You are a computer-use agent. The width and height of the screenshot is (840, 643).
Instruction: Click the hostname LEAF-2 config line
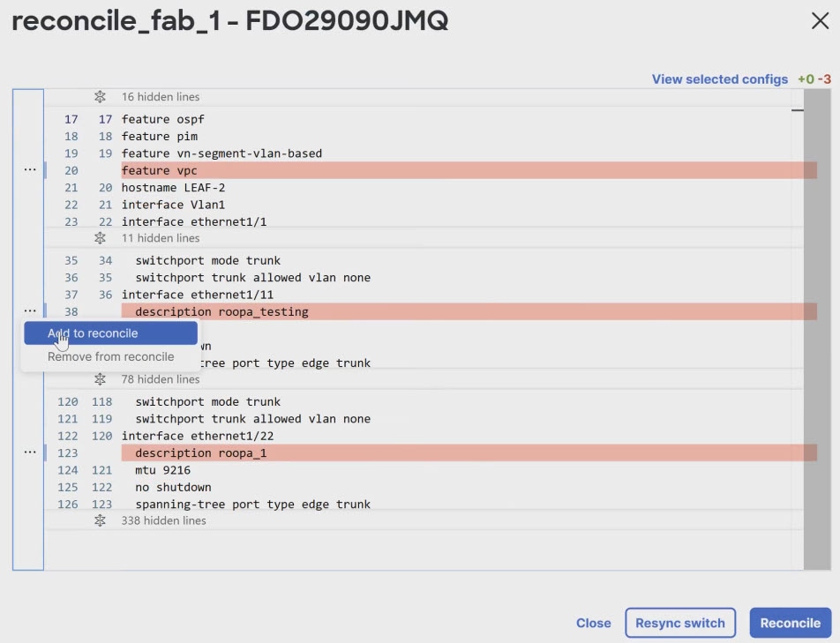174,188
